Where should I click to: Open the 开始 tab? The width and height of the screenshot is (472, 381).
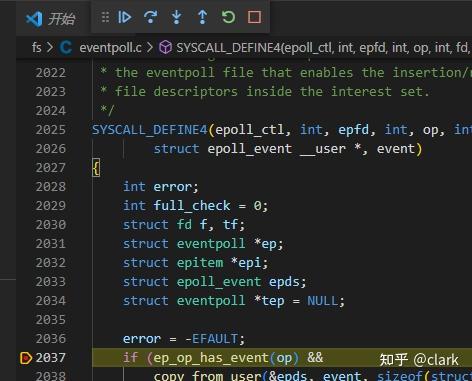click(x=61, y=19)
